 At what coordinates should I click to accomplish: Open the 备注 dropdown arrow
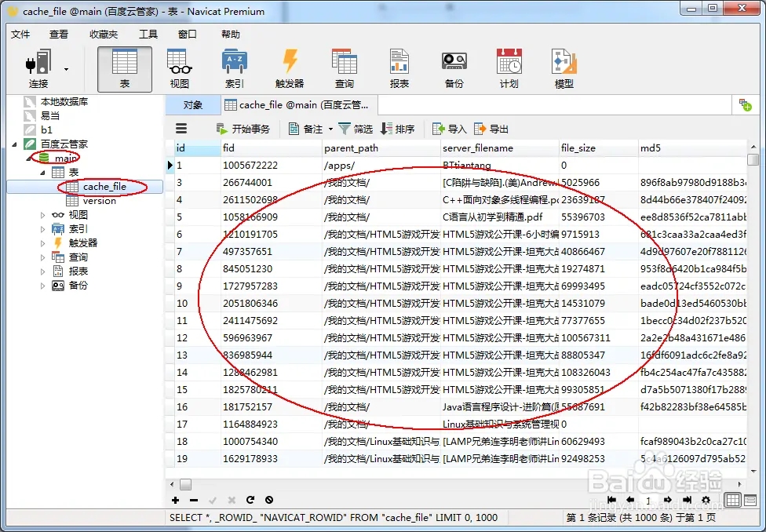[330, 129]
